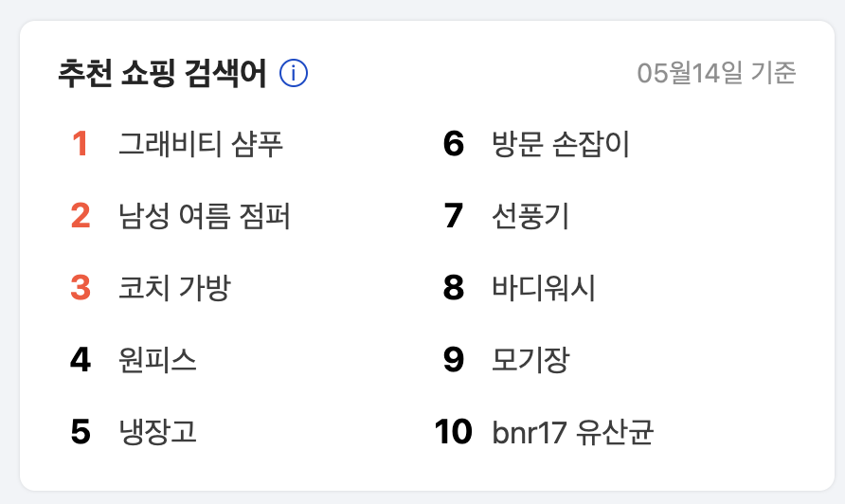Open the 모기장 search keyword
This screenshot has width=845, height=504.
click(x=530, y=360)
